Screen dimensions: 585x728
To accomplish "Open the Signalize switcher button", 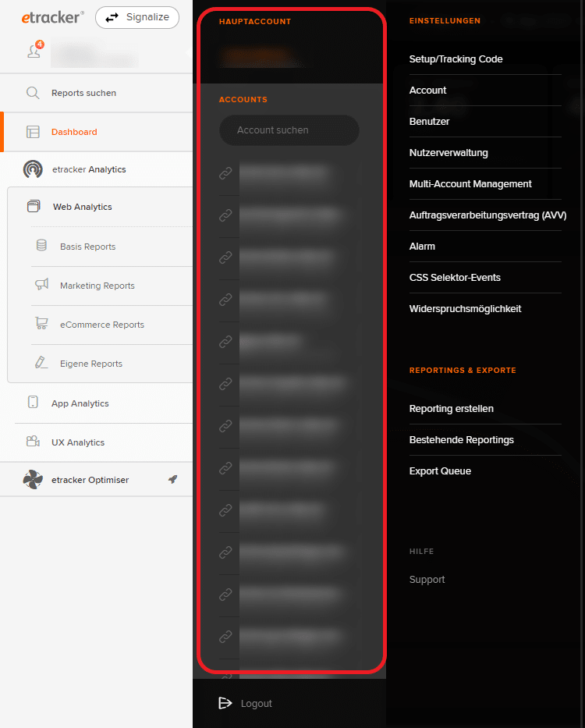I will (137, 18).
